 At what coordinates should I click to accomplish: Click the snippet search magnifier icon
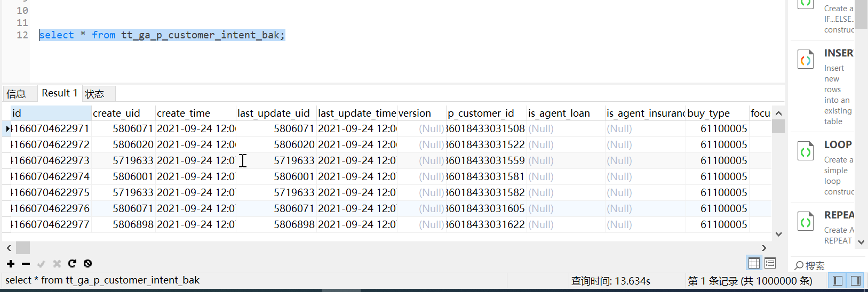[799, 265]
